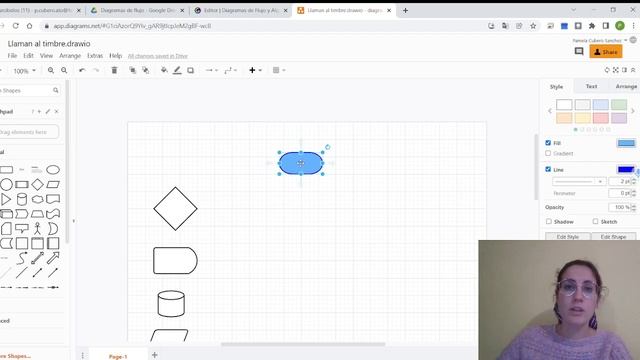
Task: Show next style swatches with right chevron
Action: coord(633,111)
